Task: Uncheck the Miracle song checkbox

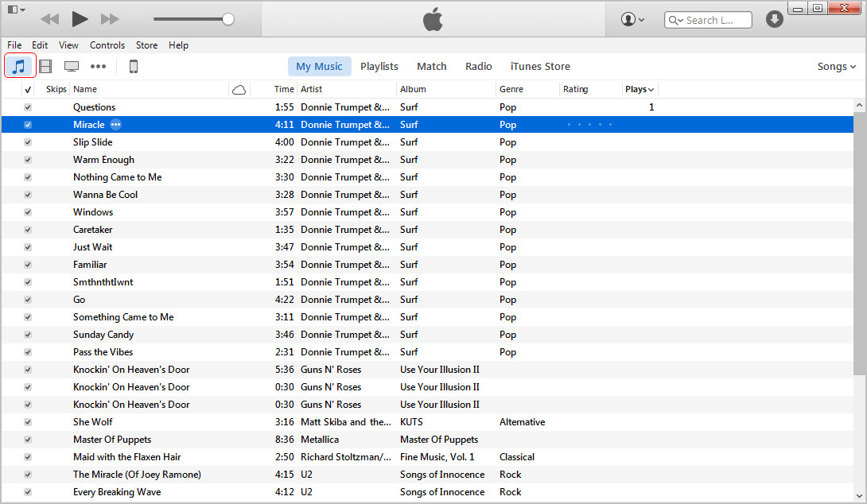Action: (x=28, y=125)
